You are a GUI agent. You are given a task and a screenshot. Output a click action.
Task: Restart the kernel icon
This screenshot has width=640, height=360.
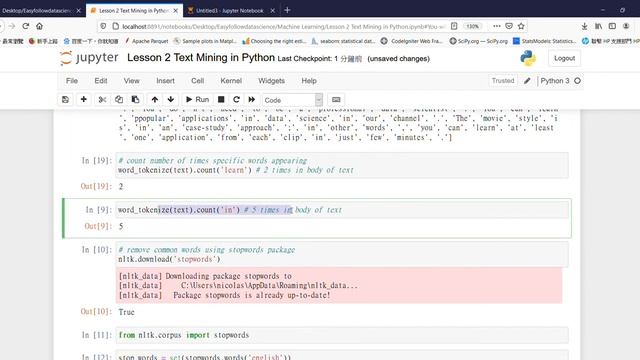(x=236, y=100)
